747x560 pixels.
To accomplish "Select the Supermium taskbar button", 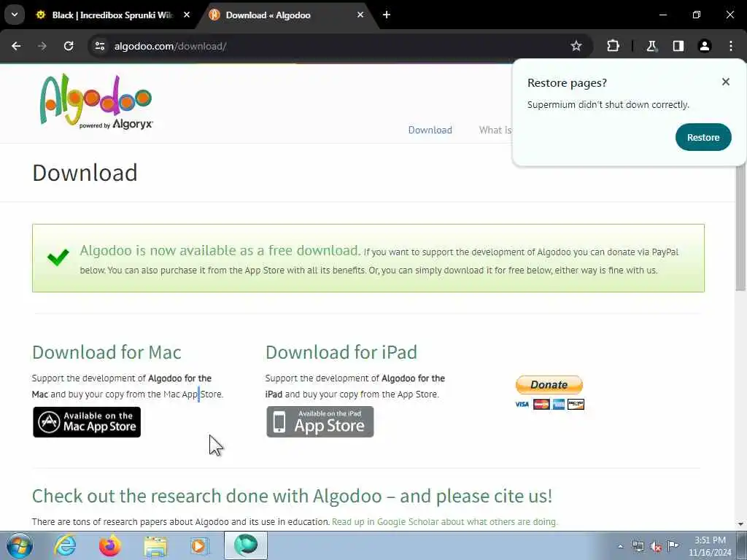I will [246, 545].
